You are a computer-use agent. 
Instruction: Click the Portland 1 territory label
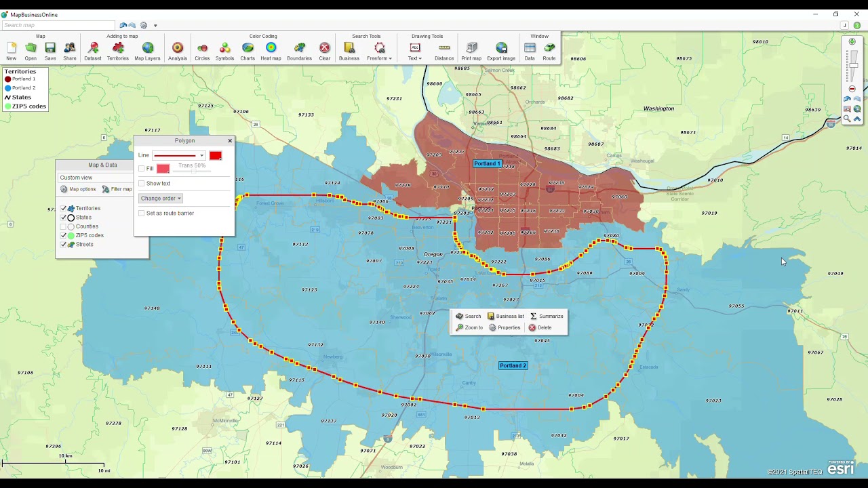coord(488,164)
